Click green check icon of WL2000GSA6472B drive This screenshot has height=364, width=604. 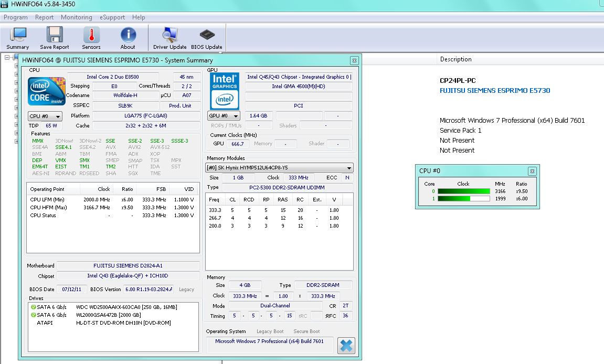34,315
